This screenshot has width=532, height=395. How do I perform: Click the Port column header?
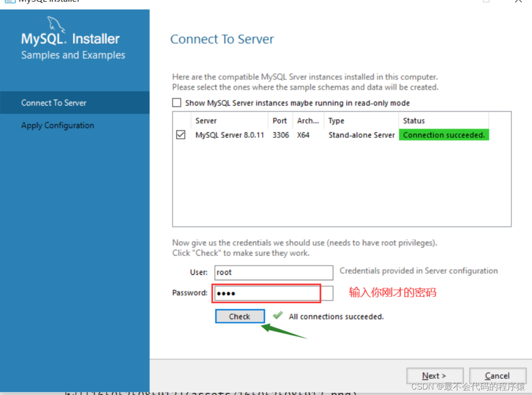[x=280, y=121]
